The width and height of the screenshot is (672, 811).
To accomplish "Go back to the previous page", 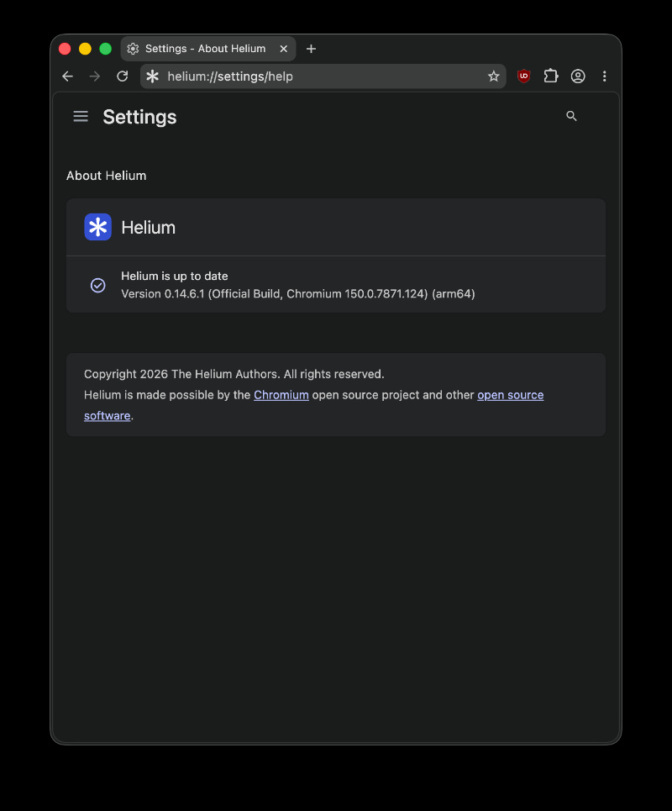I will pyautogui.click(x=68, y=76).
